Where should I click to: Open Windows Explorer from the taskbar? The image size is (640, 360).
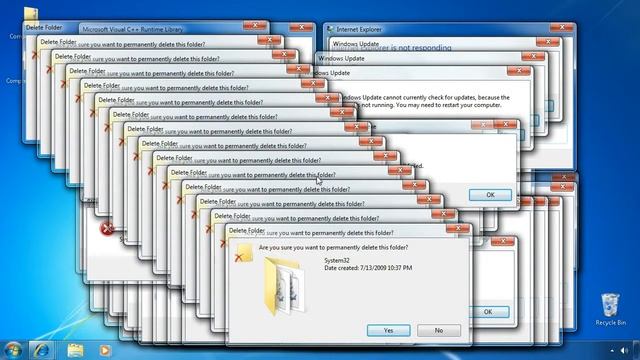[75, 350]
